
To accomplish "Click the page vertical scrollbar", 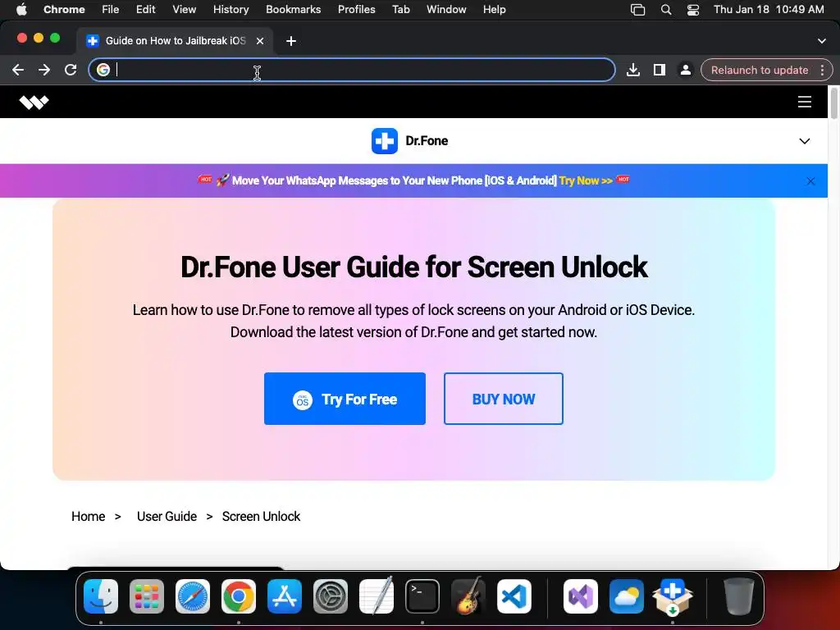I will [x=833, y=103].
